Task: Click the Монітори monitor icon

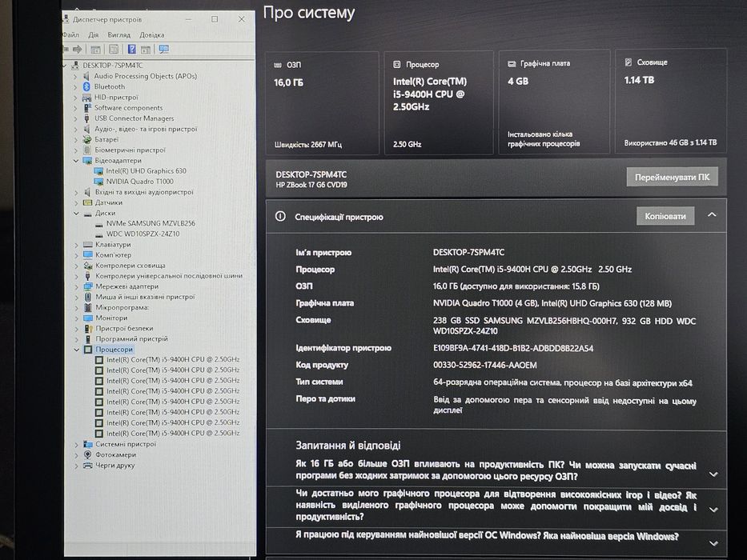Action: (x=87, y=318)
